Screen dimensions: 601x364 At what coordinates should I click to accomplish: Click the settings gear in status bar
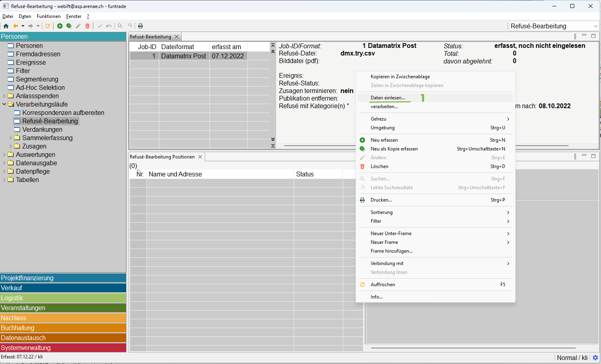click(595, 358)
